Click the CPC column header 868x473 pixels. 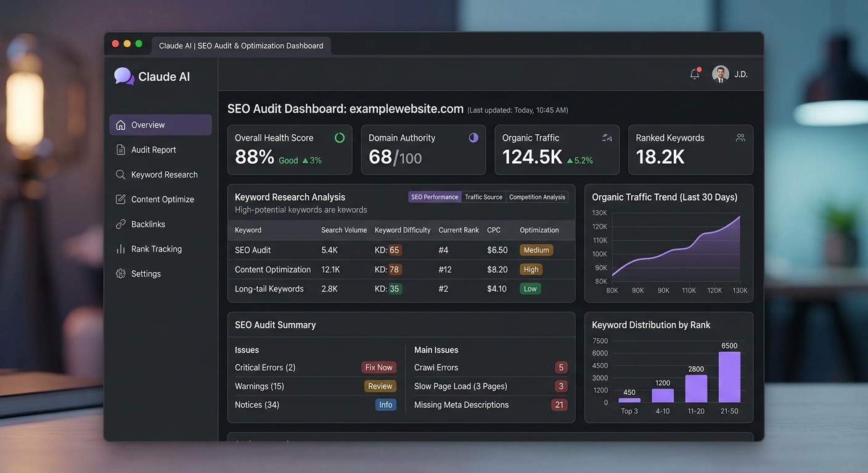coord(494,230)
